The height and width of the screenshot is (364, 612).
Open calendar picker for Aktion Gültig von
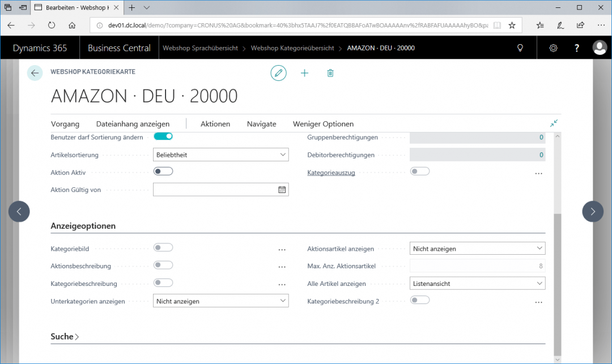coord(282,190)
